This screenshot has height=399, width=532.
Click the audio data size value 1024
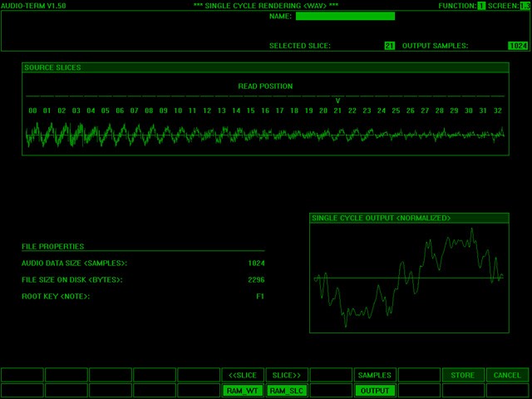click(x=256, y=264)
